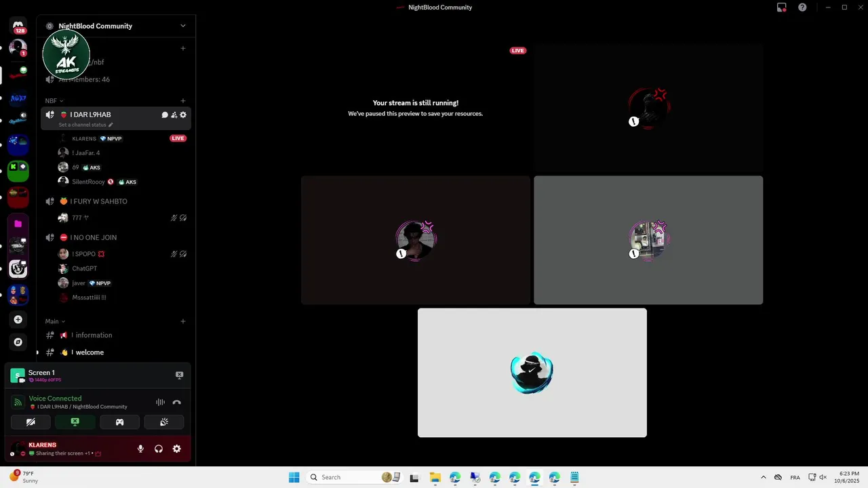Deafen with the headphones button

point(159,449)
